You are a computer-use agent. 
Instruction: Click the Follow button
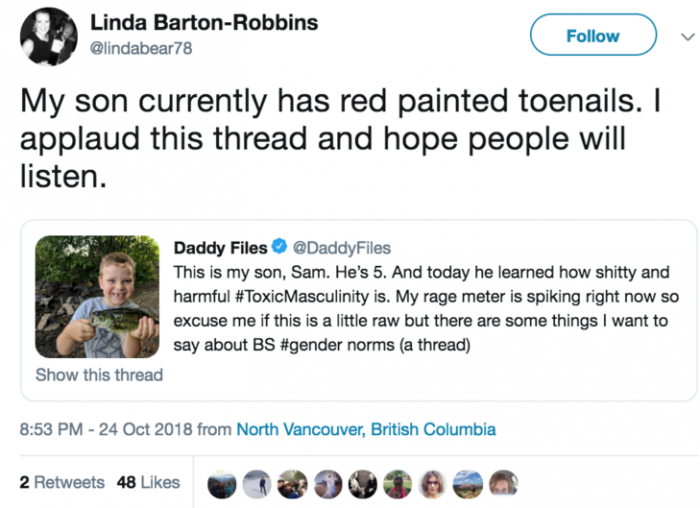592,36
